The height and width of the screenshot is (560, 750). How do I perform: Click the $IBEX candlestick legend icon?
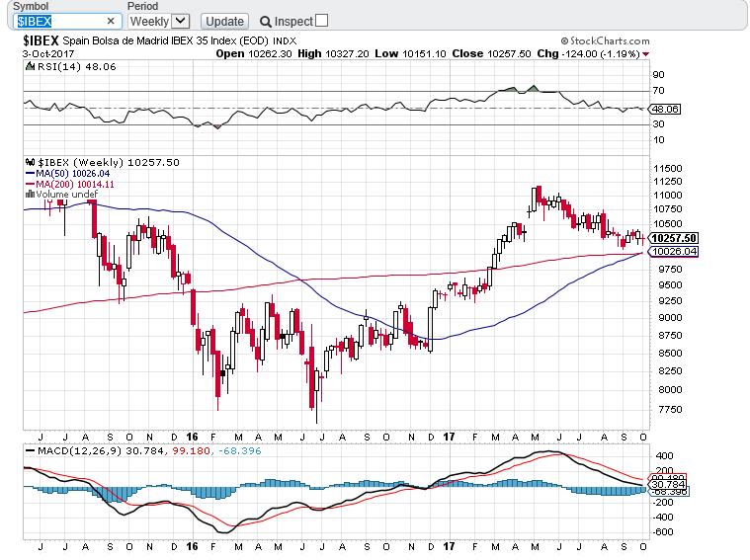click(30, 162)
